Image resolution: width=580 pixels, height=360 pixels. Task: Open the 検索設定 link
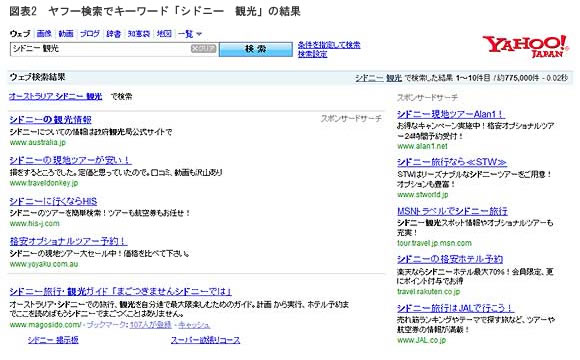313,54
